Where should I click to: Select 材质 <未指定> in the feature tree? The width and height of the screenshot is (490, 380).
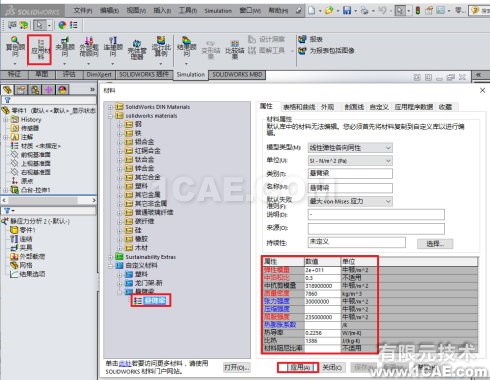tap(41, 146)
